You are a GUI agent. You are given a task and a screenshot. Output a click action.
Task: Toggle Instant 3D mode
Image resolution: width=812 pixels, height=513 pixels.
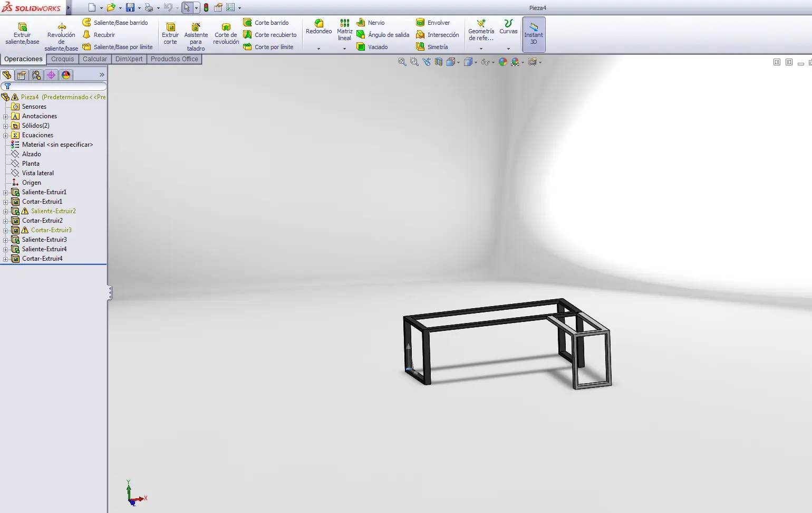tap(534, 34)
